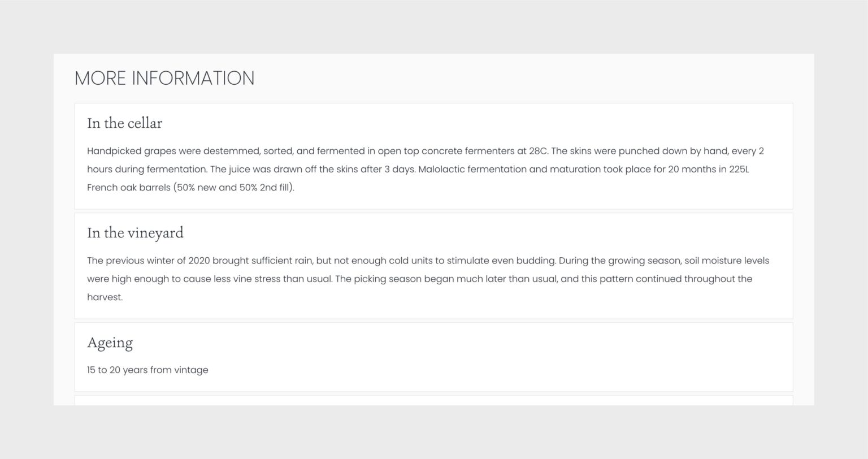Select the "In the cellar" section title
This screenshot has height=459, width=868.
coord(124,123)
